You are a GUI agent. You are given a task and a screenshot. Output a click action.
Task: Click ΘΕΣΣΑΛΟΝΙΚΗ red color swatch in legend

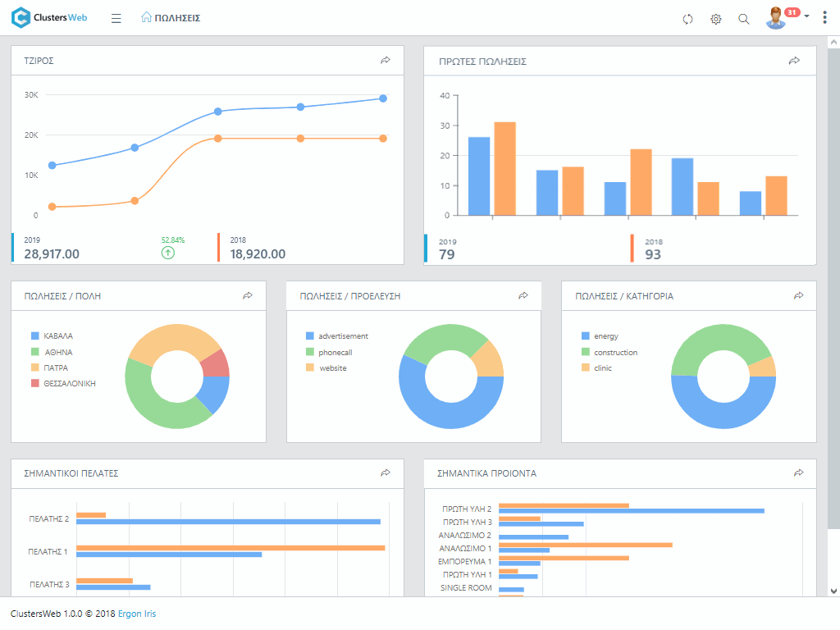click(35, 383)
